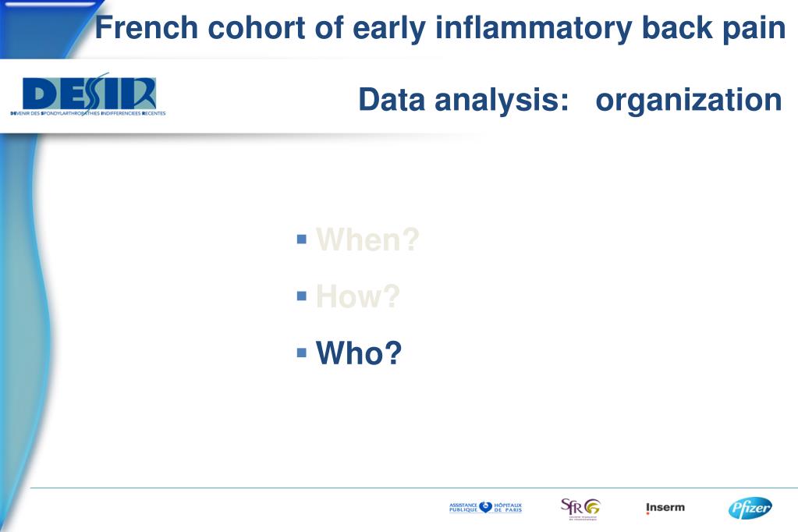Click the thin footer divider line
This screenshot has width=798, height=532.
[x=413, y=488]
